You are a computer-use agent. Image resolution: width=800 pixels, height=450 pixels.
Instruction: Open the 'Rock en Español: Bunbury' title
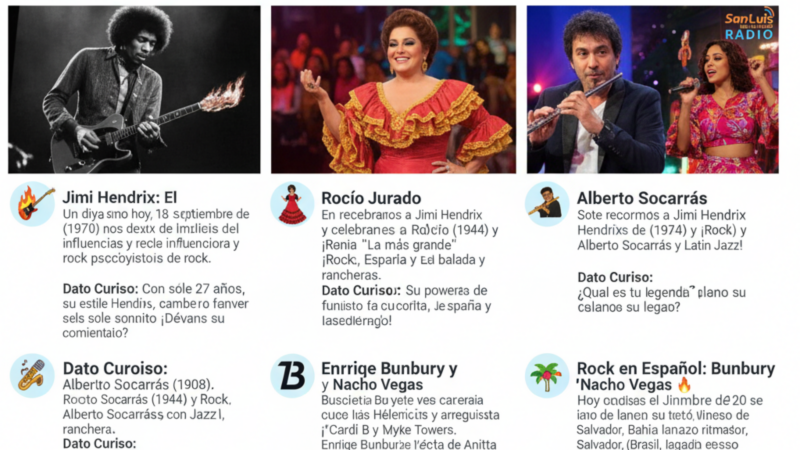(x=676, y=368)
